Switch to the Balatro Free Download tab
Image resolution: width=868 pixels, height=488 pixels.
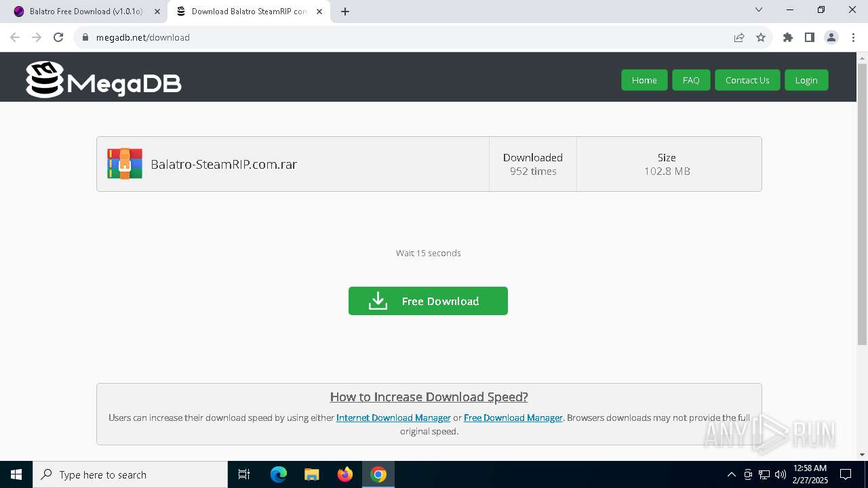[x=87, y=12]
